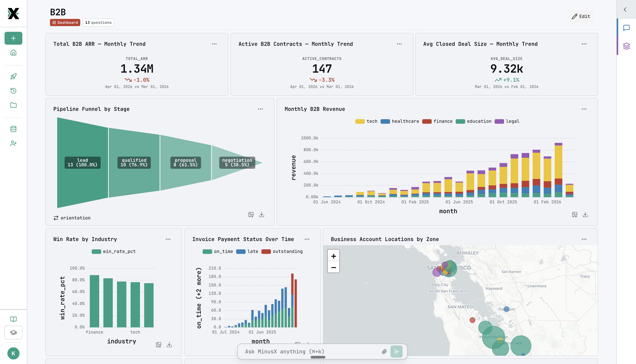This screenshot has width=636, height=364.
Task: Open Business Account Locations options menu
Action: 584,239
